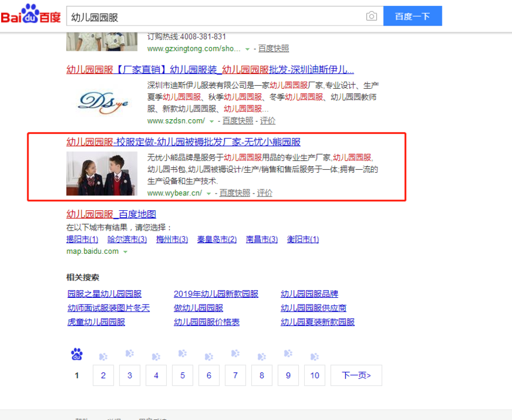
Task: Select city 衡阳市(1)
Action: pyautogui.click(x=303, y=239)
